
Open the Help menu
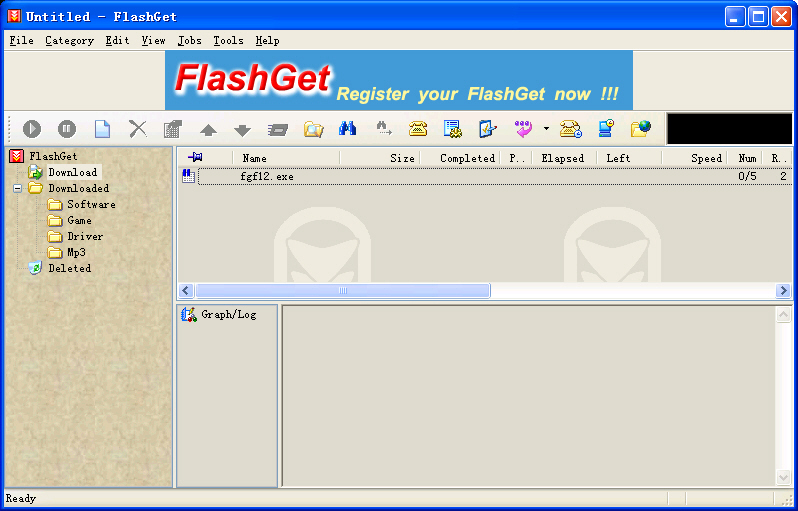pos(267,41)
